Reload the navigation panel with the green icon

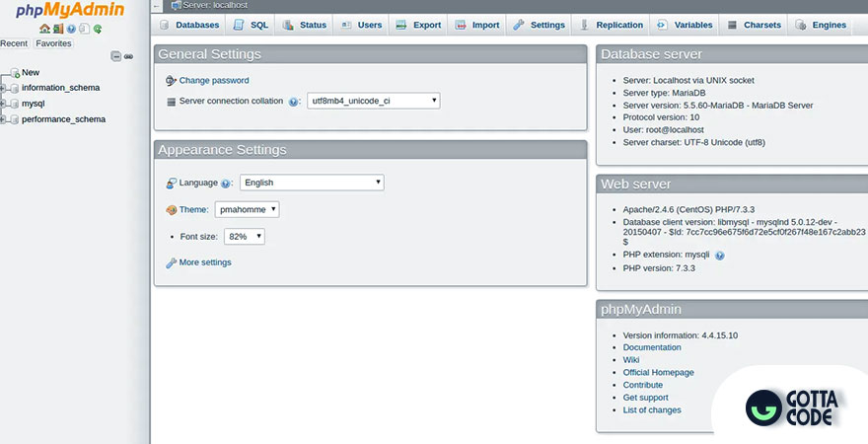[x=98, y=29]
